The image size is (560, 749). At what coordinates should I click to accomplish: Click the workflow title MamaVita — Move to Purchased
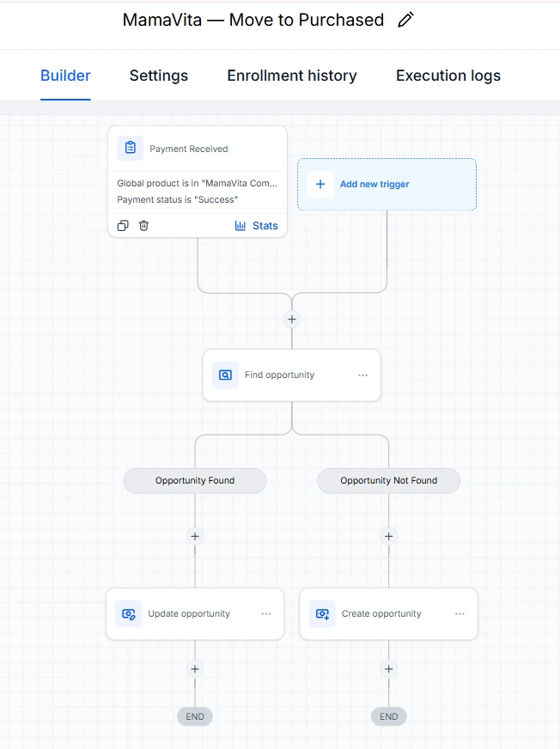(253, 20)
